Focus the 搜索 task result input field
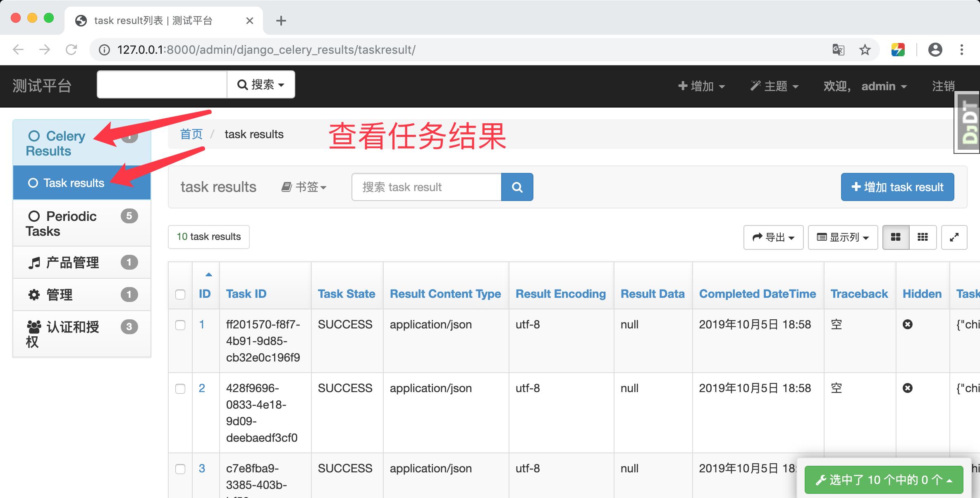 tap(426, 187)
